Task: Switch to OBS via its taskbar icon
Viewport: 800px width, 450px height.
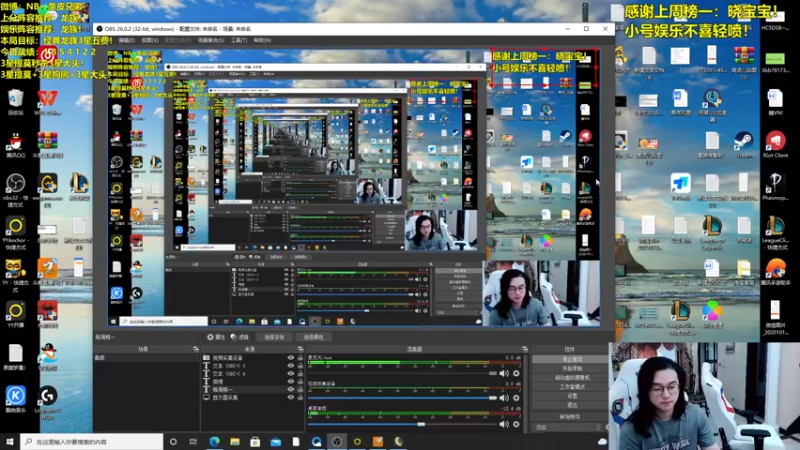Action: pyautogui.click(x=337, y=441)
